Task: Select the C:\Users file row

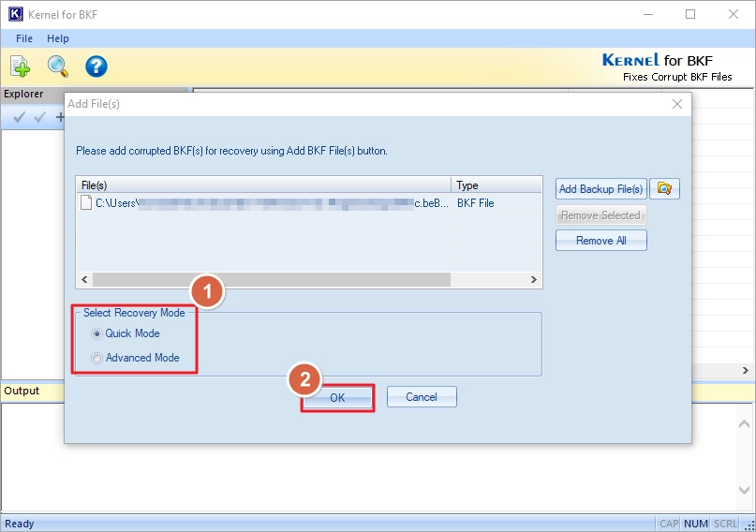Action: [308, 203]
